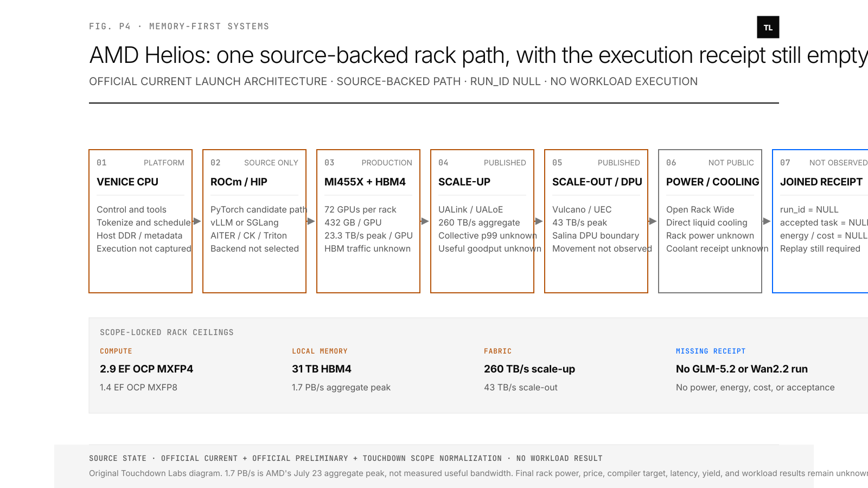Click the arrow between Scale-Out and Power/Cooling cards
868x488 pixels.
[653, 221]
